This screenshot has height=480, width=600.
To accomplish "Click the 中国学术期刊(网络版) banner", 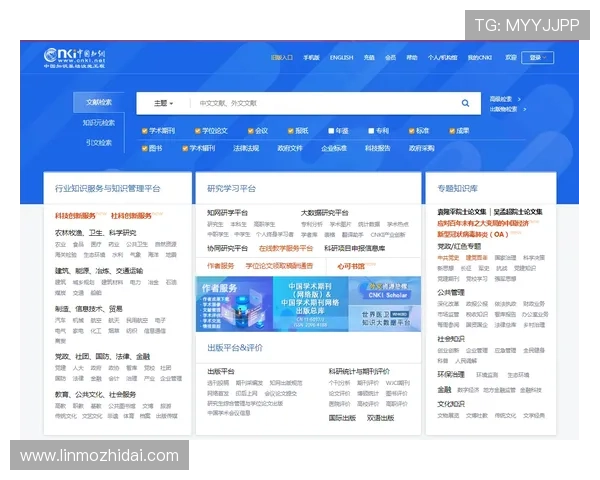I will (x=310, y=304).
